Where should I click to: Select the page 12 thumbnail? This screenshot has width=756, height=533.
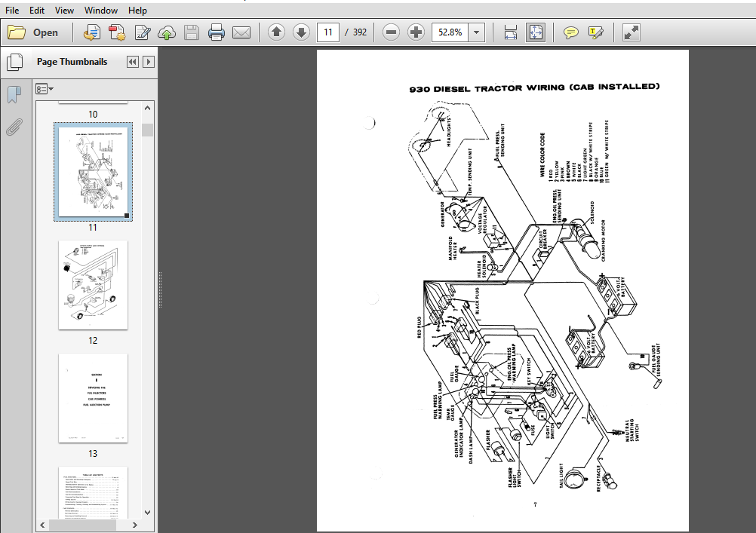(x=93, y=285)
